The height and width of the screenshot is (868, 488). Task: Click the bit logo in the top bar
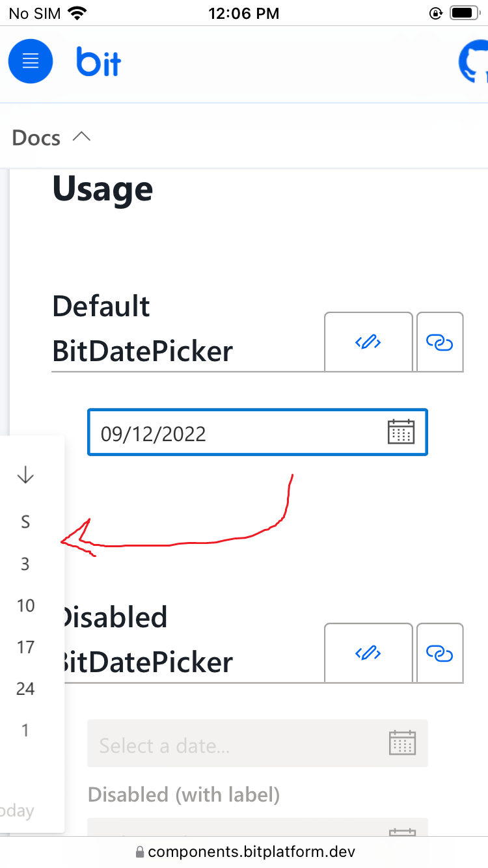point(98,61)
